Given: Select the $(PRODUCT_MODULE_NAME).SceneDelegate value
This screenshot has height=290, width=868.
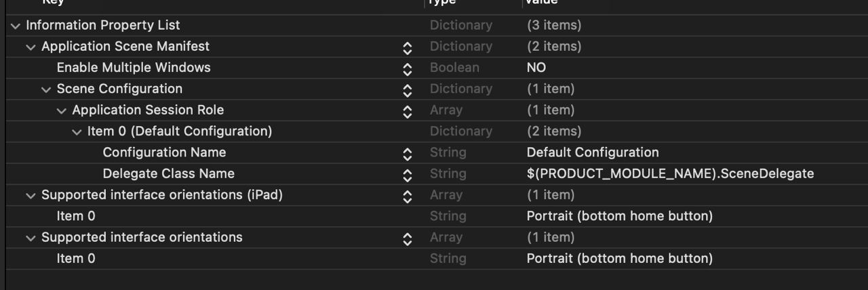Looking at the screenshot, I should coord(670,173).
